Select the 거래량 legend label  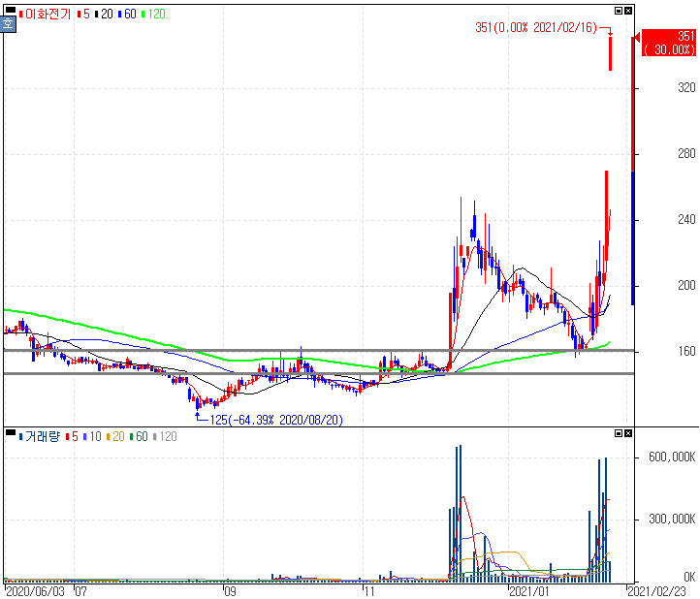click(42, 436)
